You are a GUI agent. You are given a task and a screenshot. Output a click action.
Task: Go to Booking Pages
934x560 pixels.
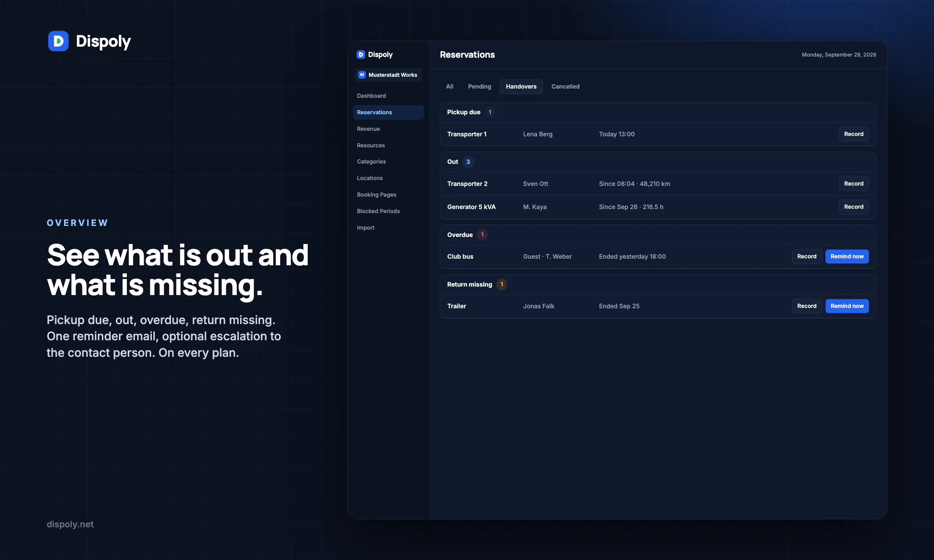tap(377, 195)
